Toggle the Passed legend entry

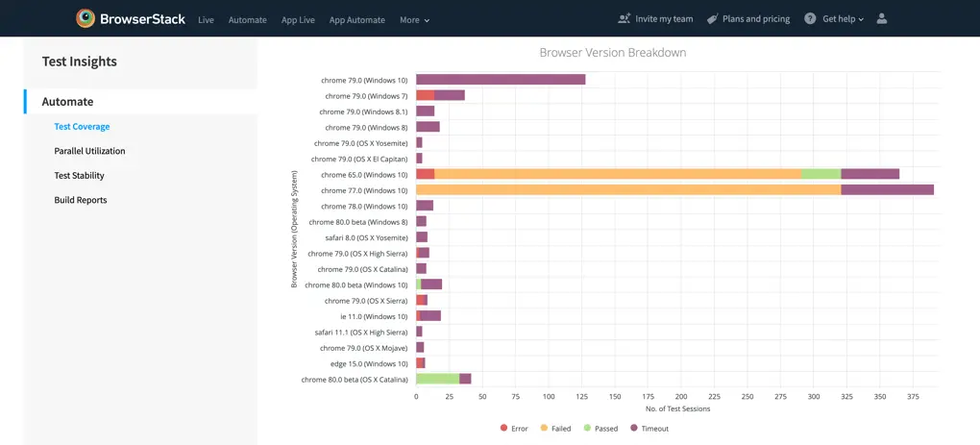(600, 428)
